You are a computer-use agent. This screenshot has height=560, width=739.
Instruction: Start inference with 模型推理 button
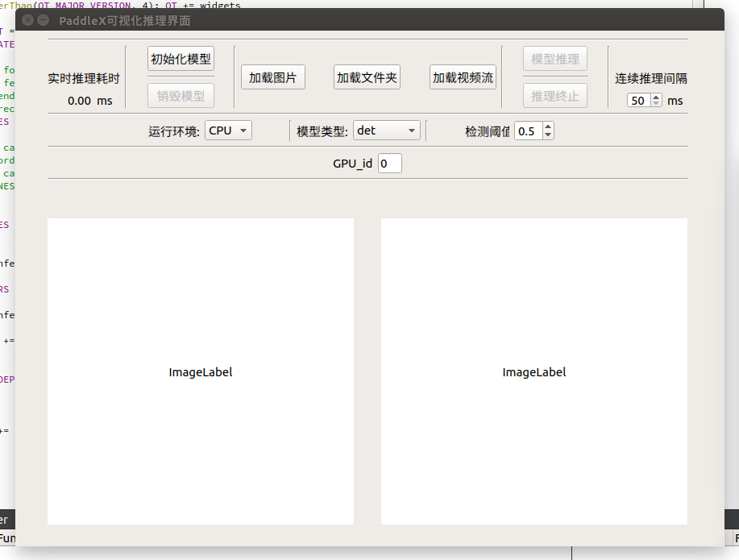tap(554, 59)
